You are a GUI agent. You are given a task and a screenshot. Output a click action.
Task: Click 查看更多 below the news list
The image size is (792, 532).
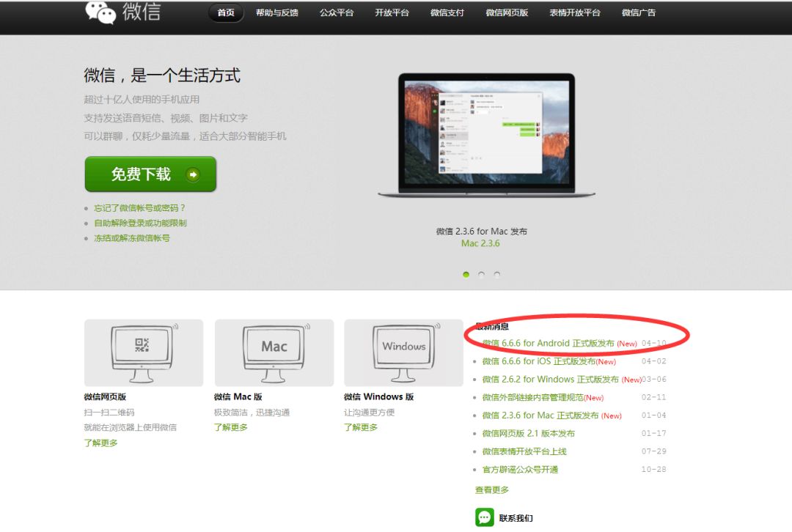[x=492, y=489]
